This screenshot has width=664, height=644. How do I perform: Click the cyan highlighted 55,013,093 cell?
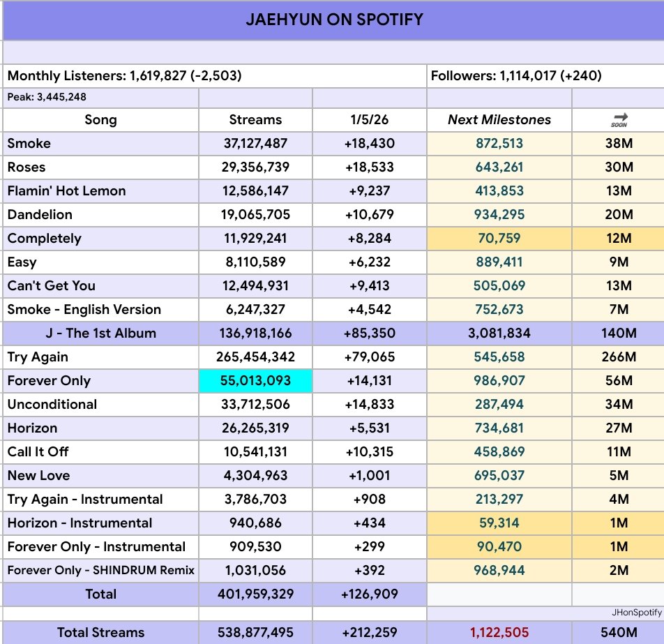point(255,381)
